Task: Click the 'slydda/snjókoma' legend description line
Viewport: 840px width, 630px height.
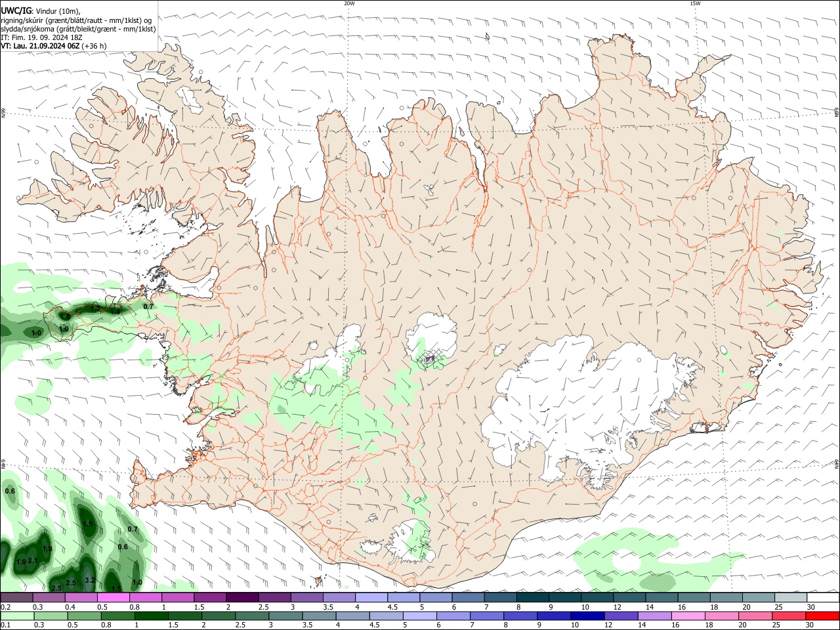Action: (x=78, y=29)
